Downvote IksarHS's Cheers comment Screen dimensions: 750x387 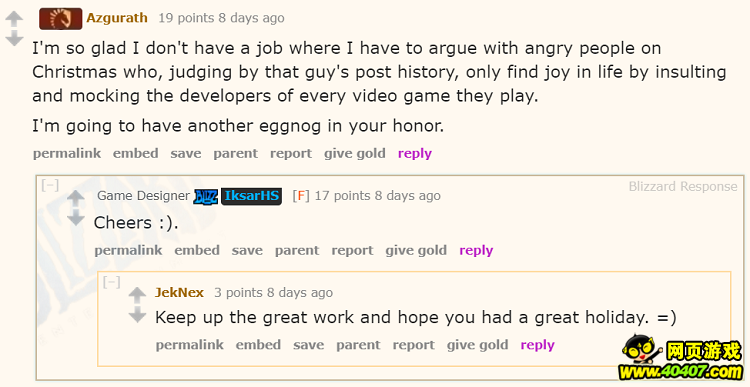pyautogui.click(x=76, y=218)
